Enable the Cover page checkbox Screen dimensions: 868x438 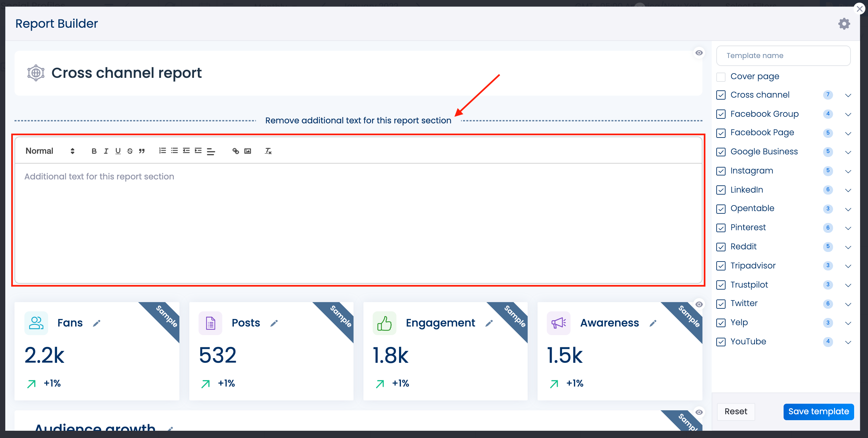[x=721, y=77]
